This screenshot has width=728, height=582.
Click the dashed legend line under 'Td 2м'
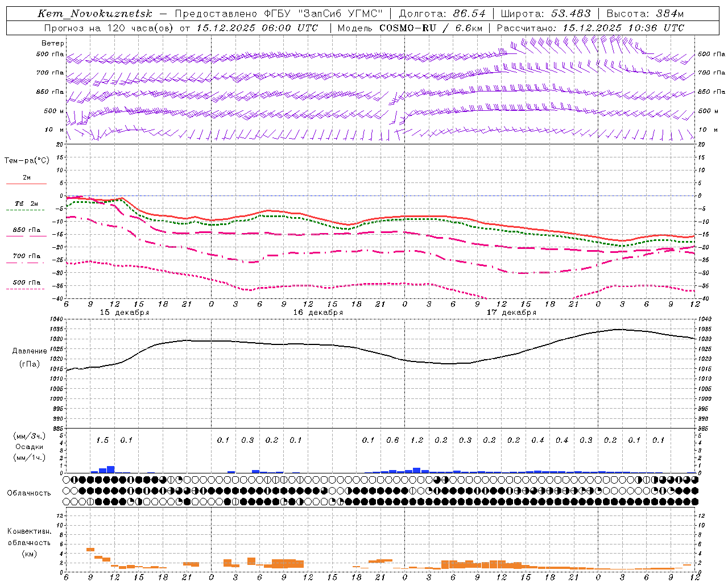click(x=26, y=210)
